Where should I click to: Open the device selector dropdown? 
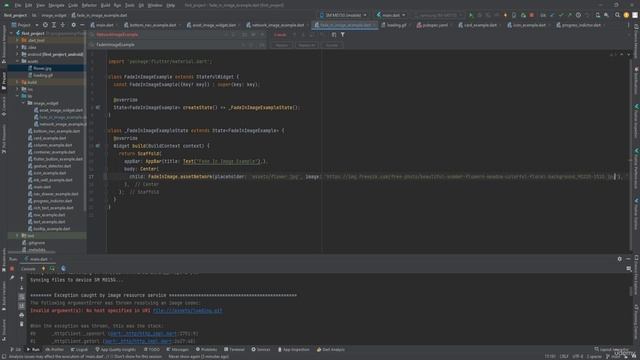coord(343,15)
